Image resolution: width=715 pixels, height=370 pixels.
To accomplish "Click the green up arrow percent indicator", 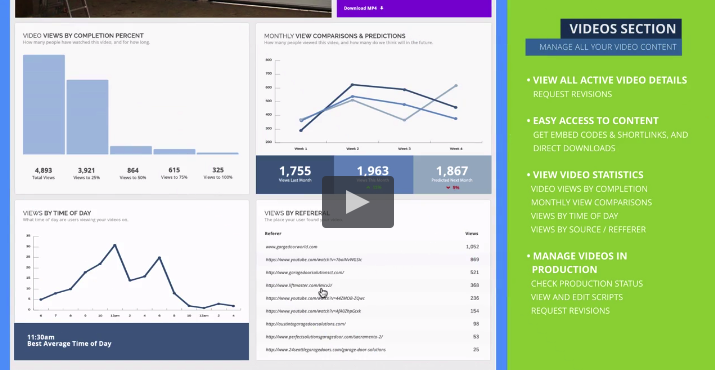I will coord(373,188).
